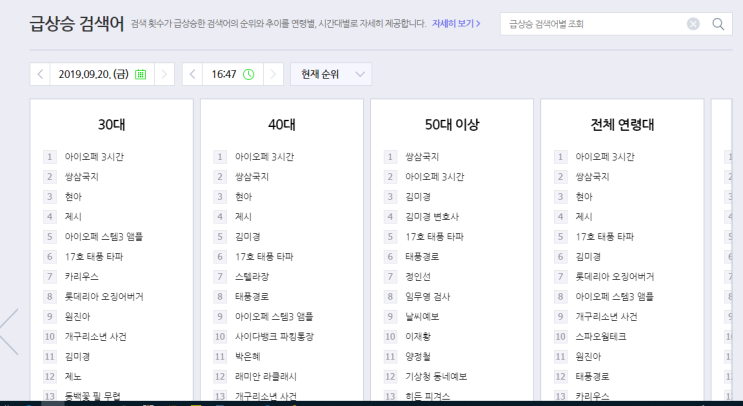Click the 40대 column heading
Screen dimensions: 743x406
282,125
